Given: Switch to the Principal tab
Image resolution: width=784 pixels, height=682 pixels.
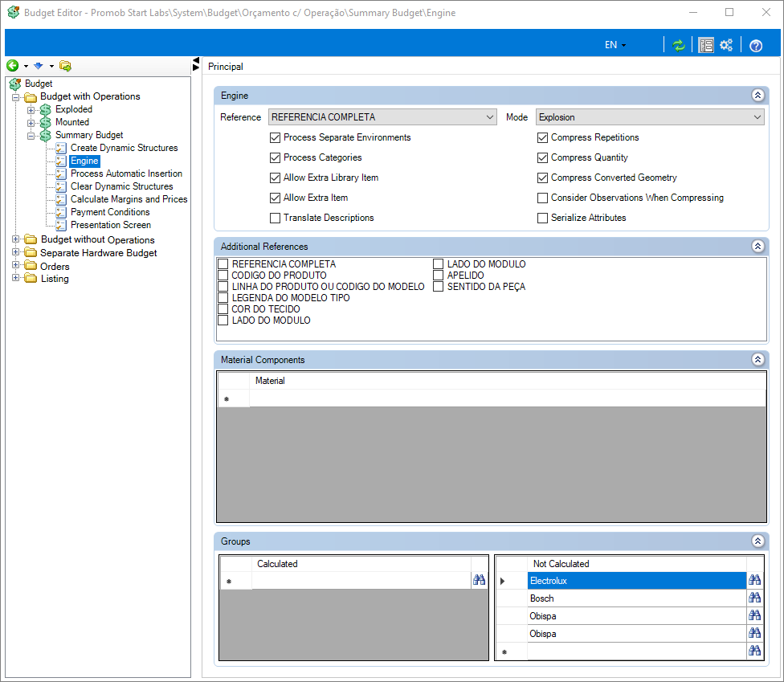Looking at the screenshot, I should 226,67.
